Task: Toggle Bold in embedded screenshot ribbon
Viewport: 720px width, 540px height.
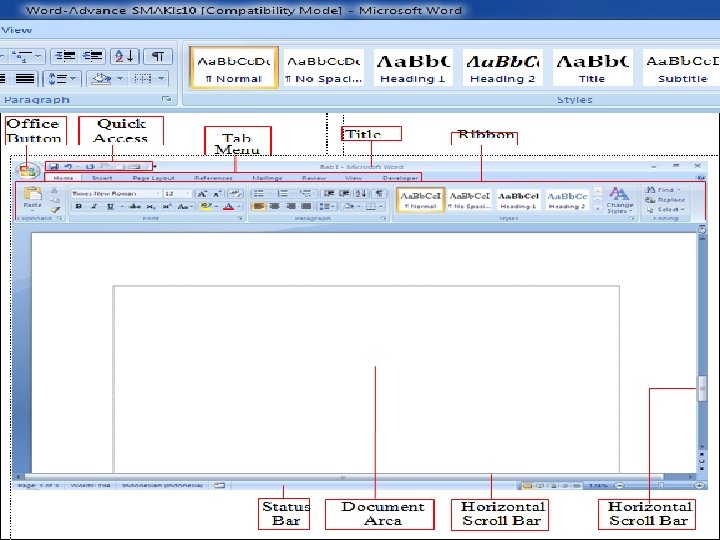Action: point(79,207)
